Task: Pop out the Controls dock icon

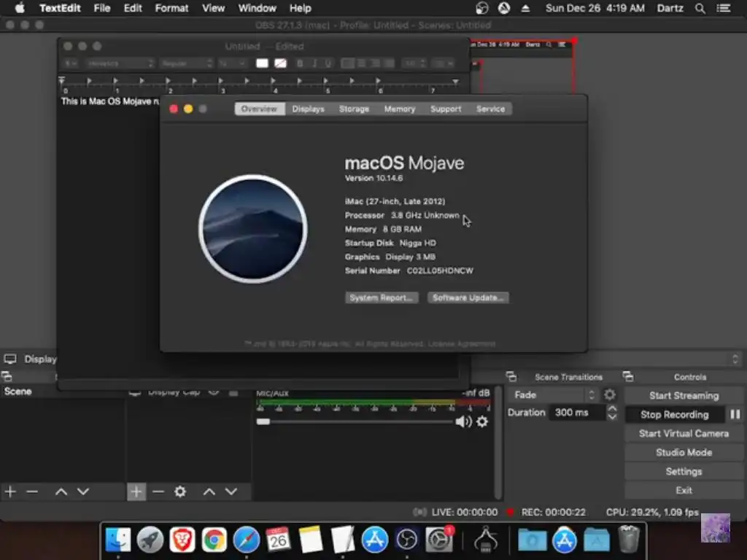Action: click(x=628, y=377)
